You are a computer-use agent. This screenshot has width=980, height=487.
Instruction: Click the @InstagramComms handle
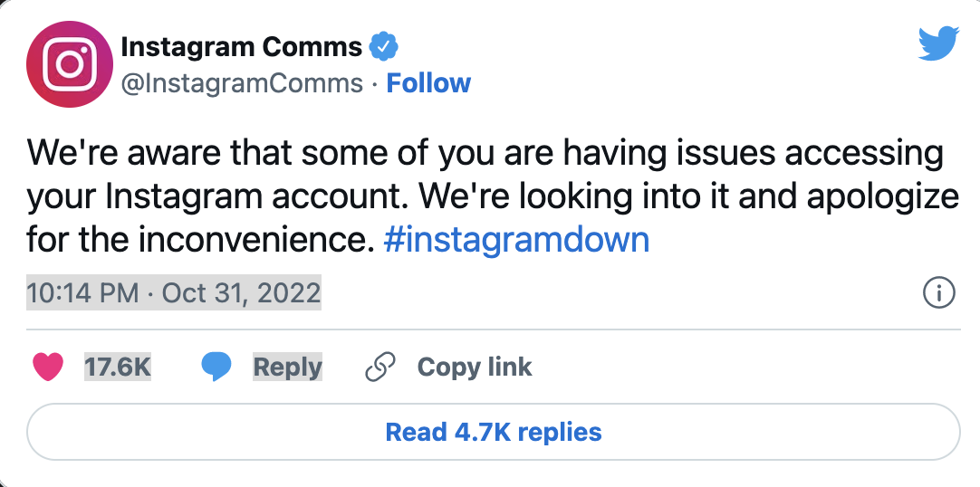click(x=242, y=83)
